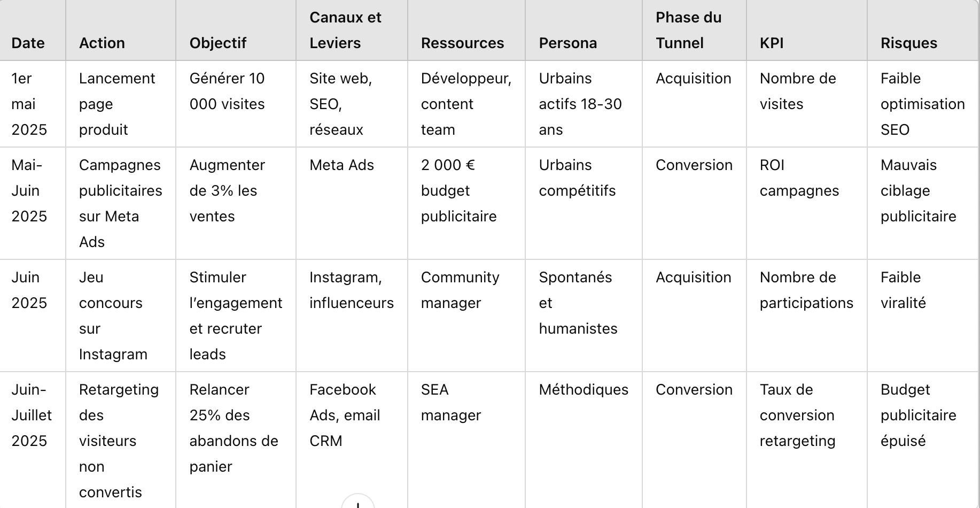
Task: Click the circular scroll-down arrow button
Action: pyautogui.click(x=357, y=503)
